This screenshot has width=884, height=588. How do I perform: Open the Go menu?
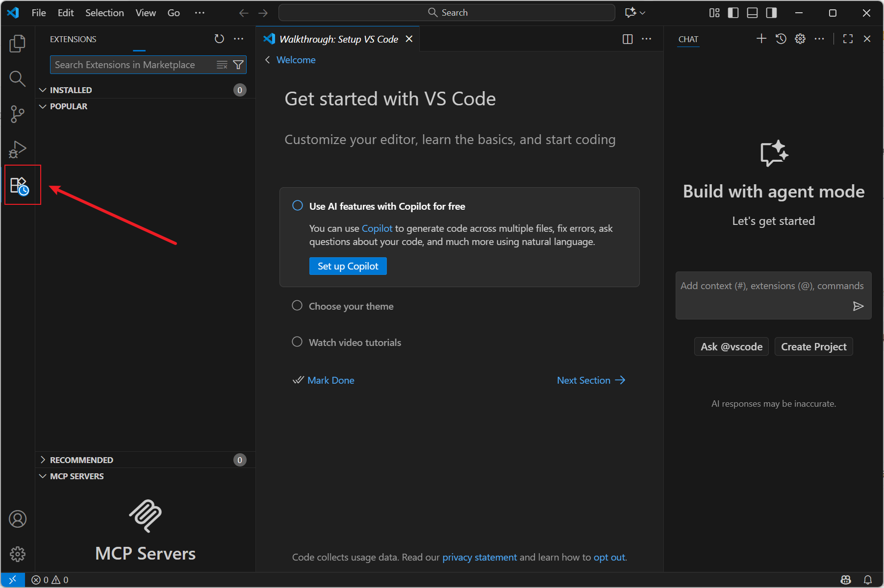point(174,13)
